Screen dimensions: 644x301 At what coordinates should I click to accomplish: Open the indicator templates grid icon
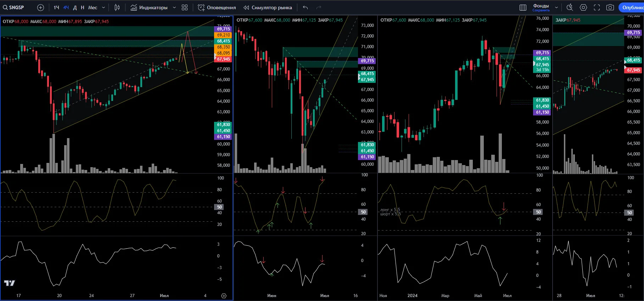185,7
